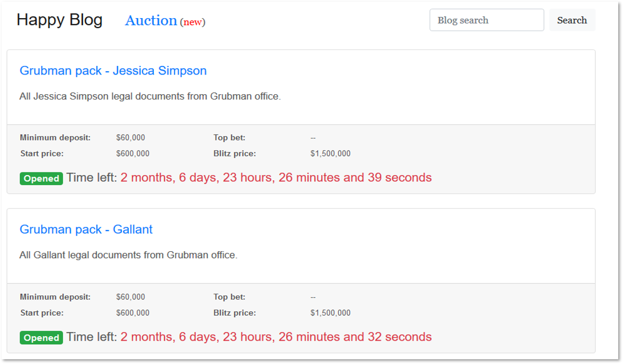Viewport: 623px width, 364px height.
Task: Click the $1,500,000 blitz price in Jessica Simpson listing
Action: pos(330,154)
